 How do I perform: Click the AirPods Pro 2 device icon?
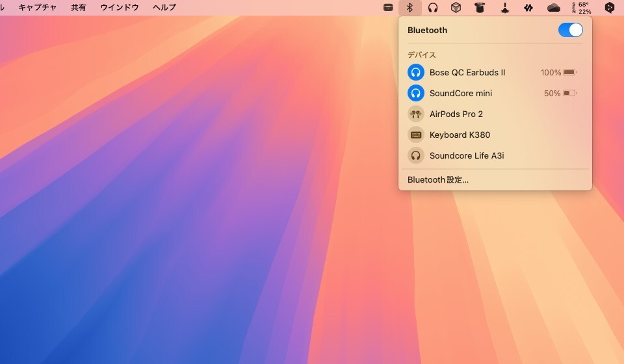[x=416, y=114]
